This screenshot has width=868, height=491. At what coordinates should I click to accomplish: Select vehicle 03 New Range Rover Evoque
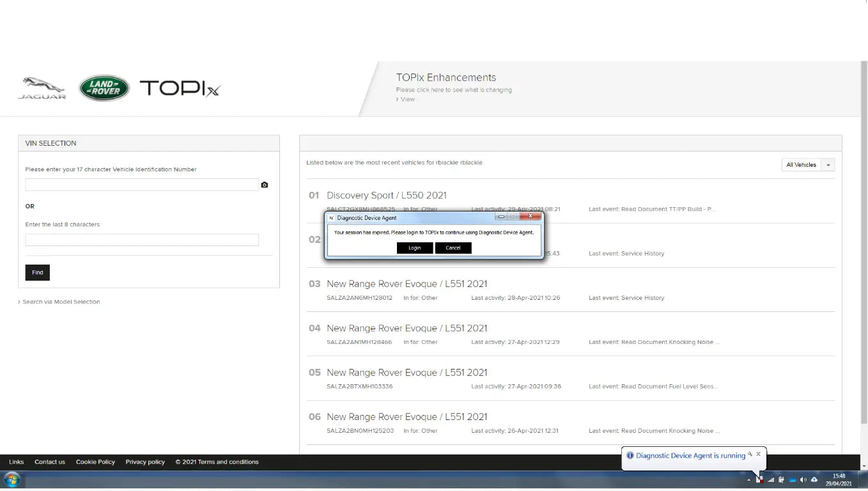407,284
